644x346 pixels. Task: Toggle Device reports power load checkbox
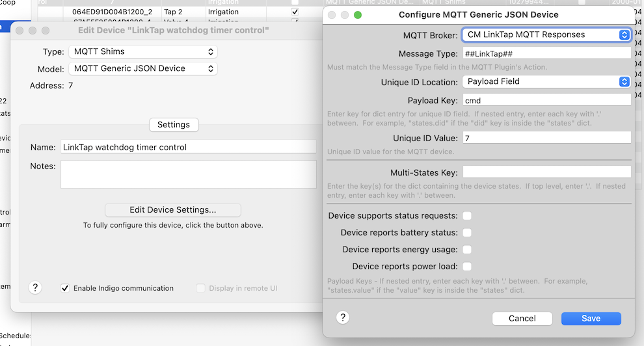tap(467, 267)
